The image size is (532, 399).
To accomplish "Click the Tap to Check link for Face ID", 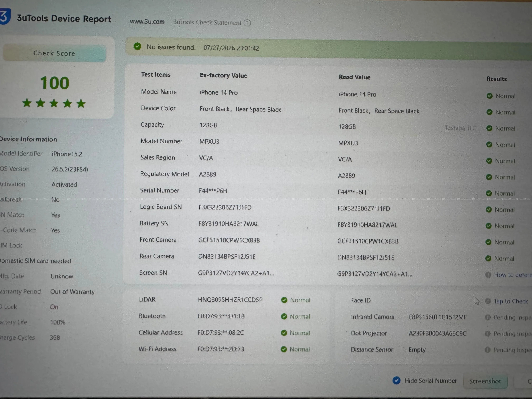I will coord(511,301).
